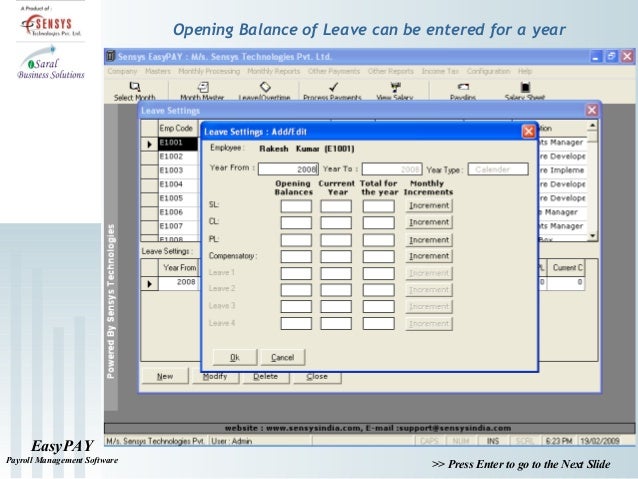638x479 pixels.
Task: Minimize the Sensys EasyPAY window
Action: coord(596,56)
